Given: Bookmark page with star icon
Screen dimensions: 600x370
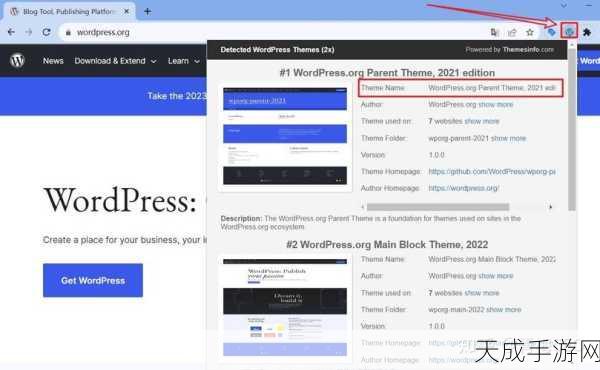Looking at the screenshot, I should (x=530, y=33).
